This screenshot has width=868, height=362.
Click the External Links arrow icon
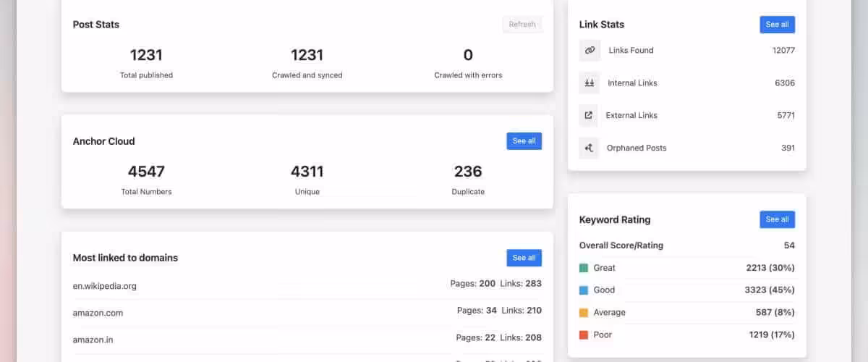590,115
